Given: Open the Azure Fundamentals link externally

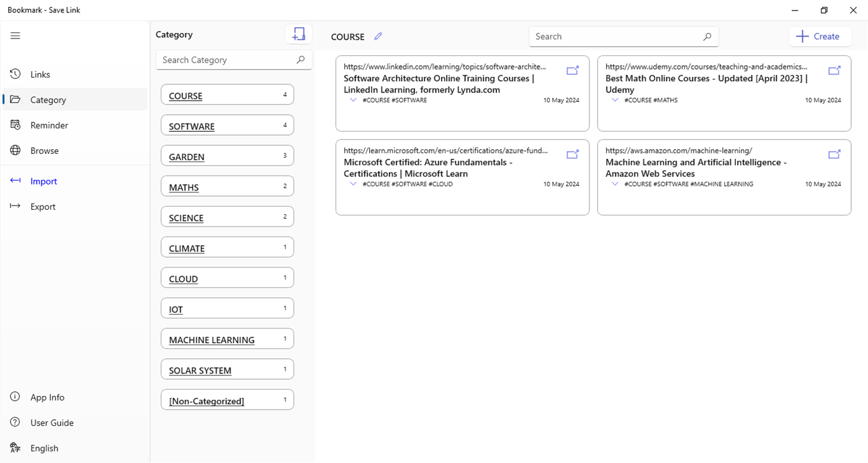Looking at the screenshot, I should 573,154.
